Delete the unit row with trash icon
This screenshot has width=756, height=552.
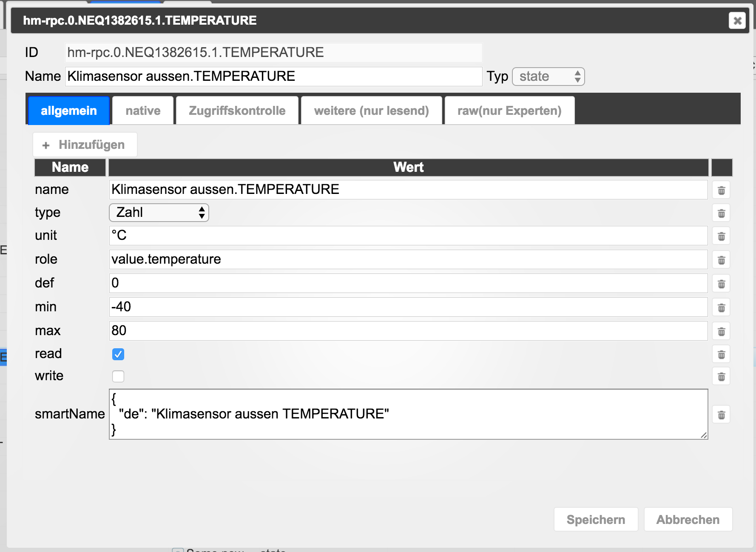721,236
